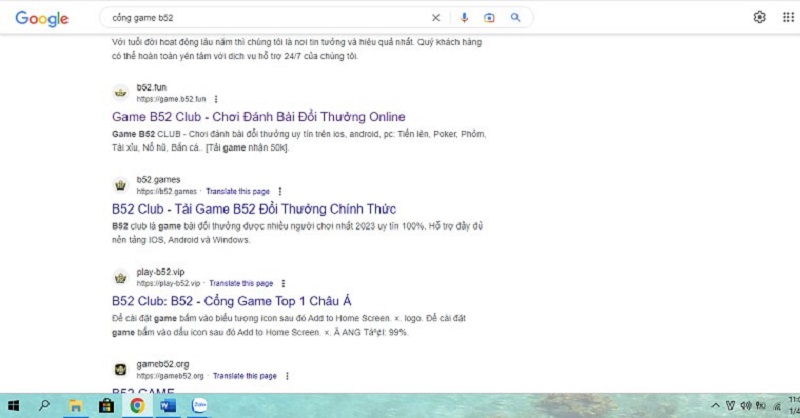
Task: Open more options for gameb52.org result
Action: [x=286, y=376]
